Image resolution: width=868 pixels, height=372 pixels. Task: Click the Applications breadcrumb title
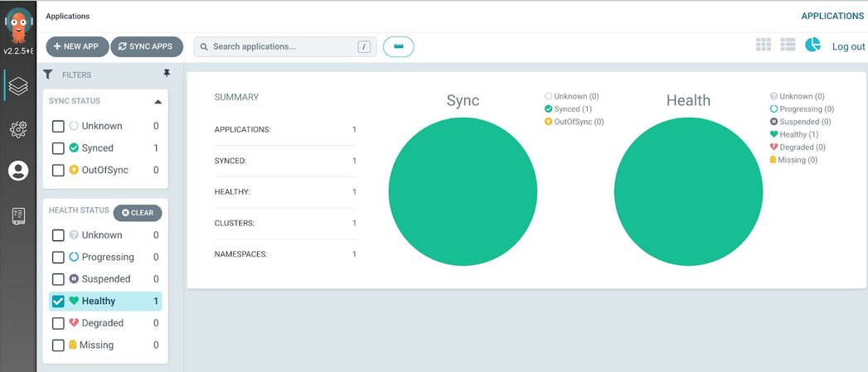click(68, 16)
